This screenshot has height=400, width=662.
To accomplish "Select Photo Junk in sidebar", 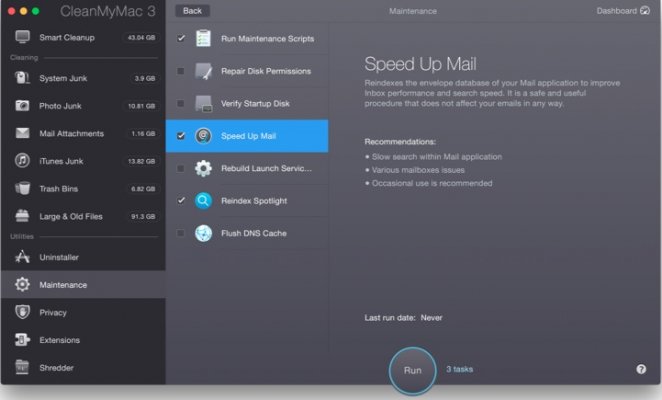I will click(83, 106).
